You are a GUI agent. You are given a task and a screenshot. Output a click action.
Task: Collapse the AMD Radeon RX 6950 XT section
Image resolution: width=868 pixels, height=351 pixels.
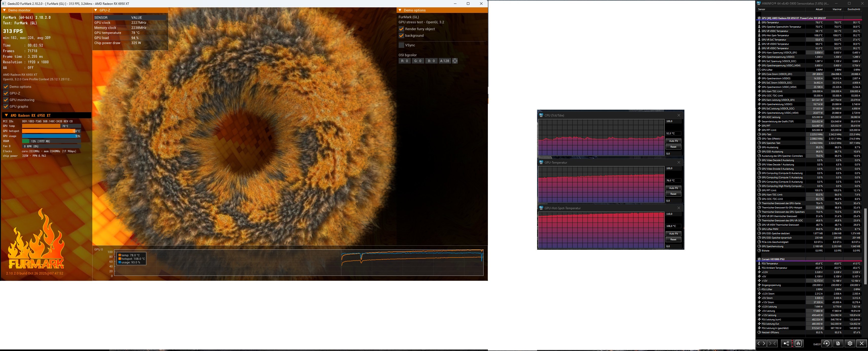click(6, 115)
